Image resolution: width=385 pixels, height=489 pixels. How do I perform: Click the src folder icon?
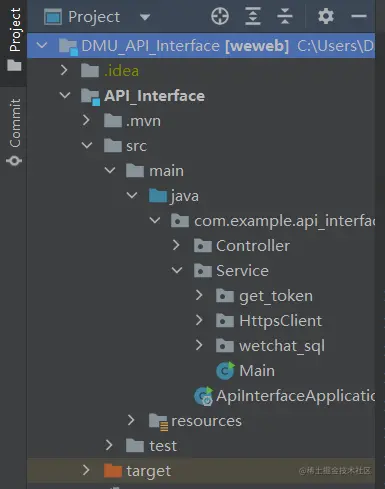click(113, 145)
